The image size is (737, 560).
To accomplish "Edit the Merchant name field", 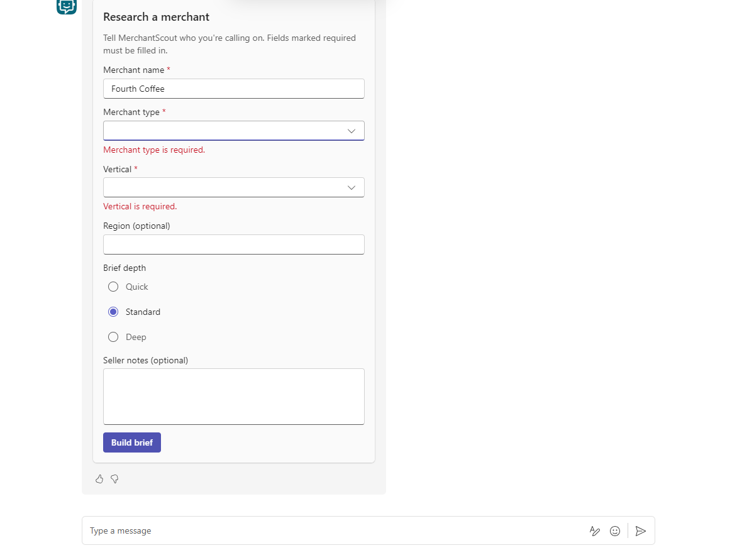I will [233, 89].
